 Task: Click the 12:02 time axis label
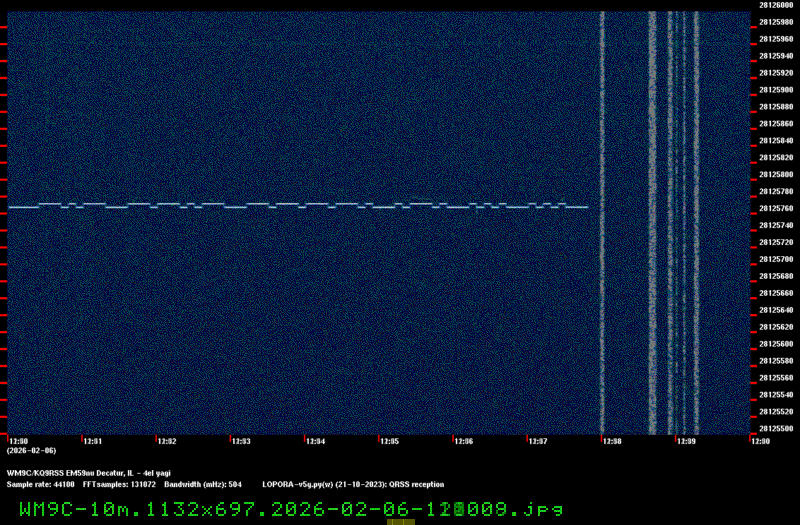(167, 441)
